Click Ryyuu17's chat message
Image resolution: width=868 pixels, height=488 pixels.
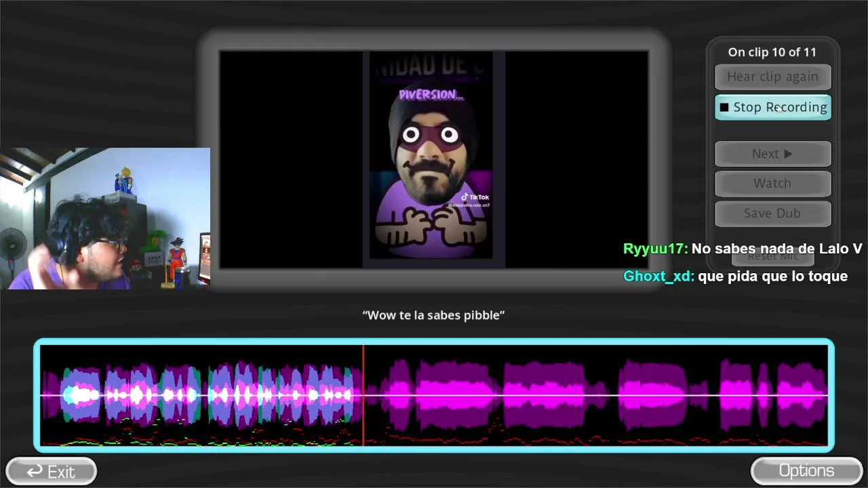click(x=743, y=249)
